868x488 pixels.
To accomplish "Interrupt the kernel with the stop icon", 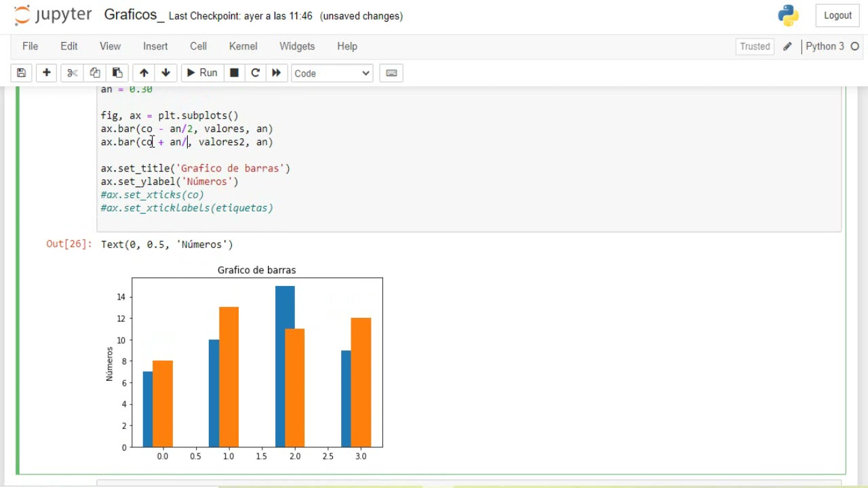I will click(x=234, y=73).
